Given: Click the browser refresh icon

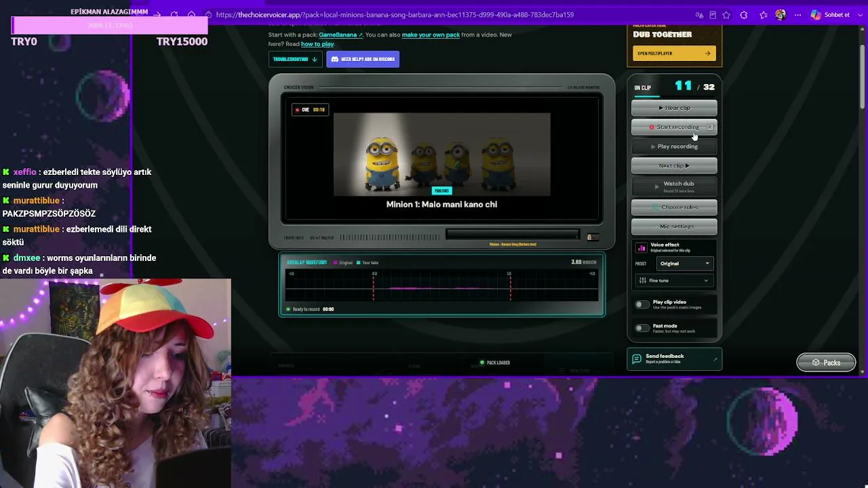Looking at the screenshot, I should pyautogui.click(x=174, y=15).
